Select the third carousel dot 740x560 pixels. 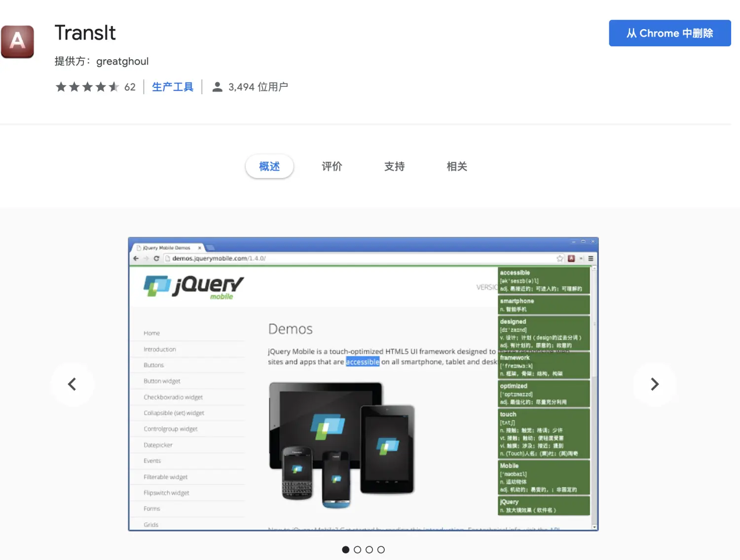(x=369, y=550)
